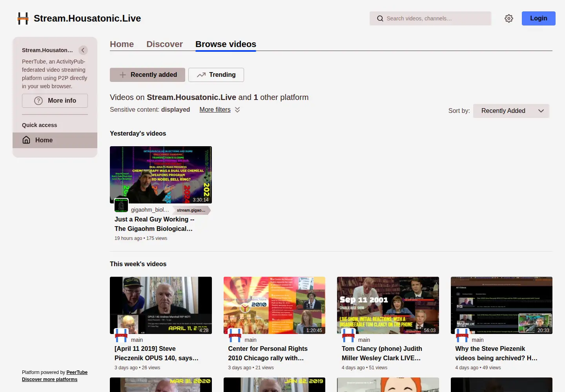Switch to the Home tab
Image resolution: width=565 pixels, height=392 pixels.
pyautogui.click(x=122, y=44)
